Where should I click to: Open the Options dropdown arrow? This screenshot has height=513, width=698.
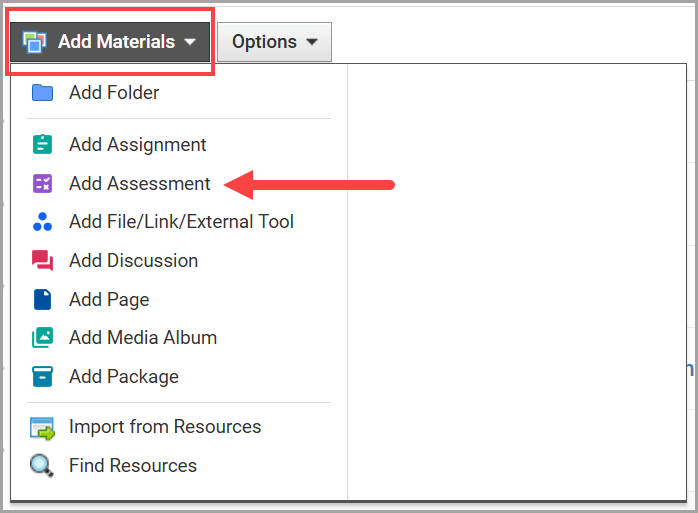coord(312,43)
